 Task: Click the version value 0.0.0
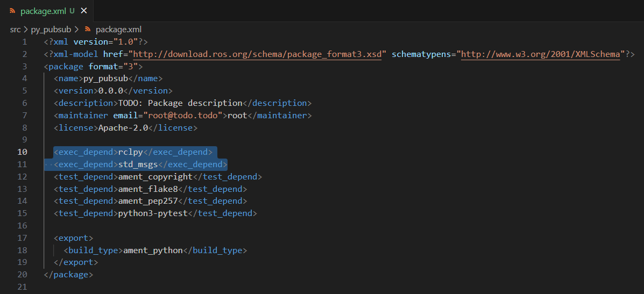point(110,91)
